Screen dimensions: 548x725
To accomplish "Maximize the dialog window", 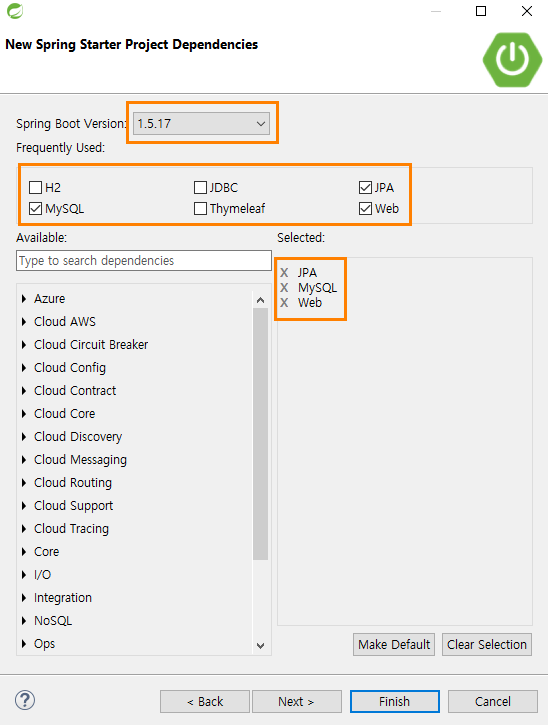I will 481,11.
